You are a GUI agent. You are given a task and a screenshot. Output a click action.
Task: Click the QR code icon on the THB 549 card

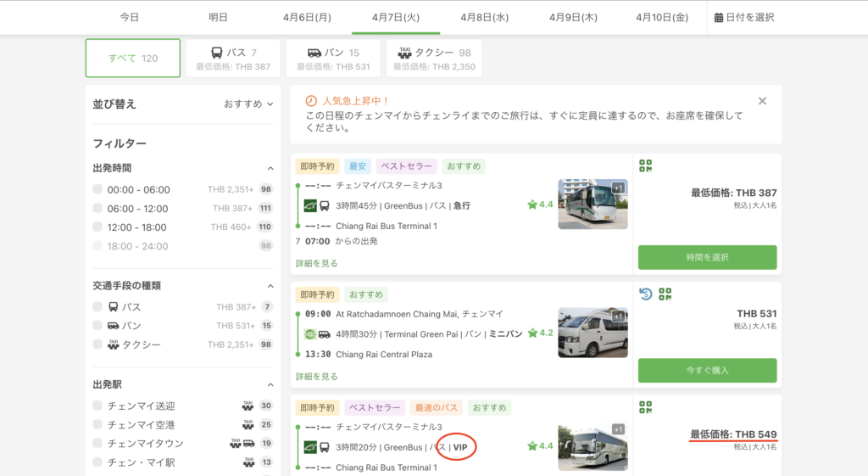coord(645,407)
